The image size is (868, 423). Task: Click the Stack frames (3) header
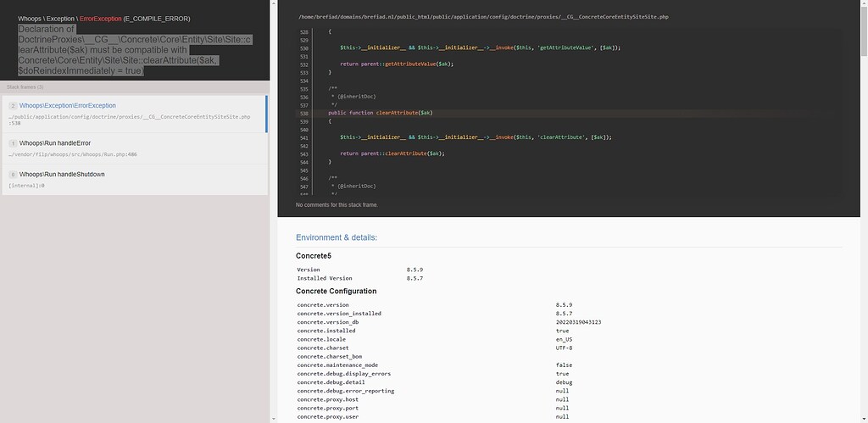click(25, 87)
